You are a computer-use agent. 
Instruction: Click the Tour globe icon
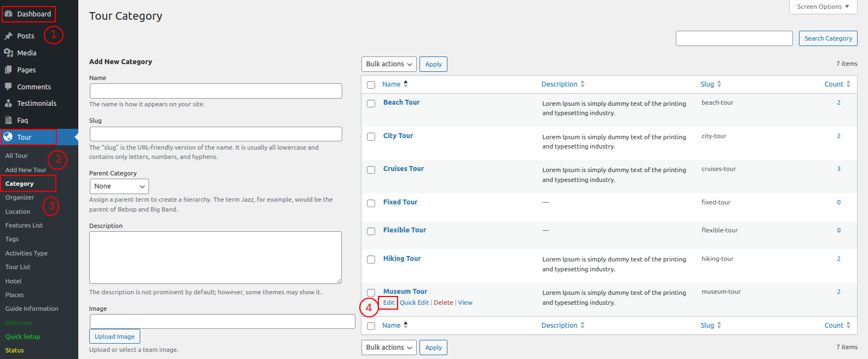[8, 137]
